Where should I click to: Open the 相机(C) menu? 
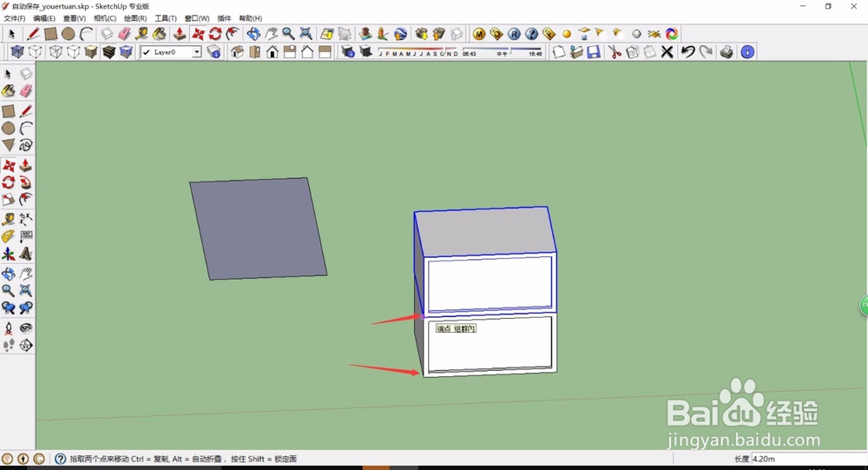click(105, 18)
